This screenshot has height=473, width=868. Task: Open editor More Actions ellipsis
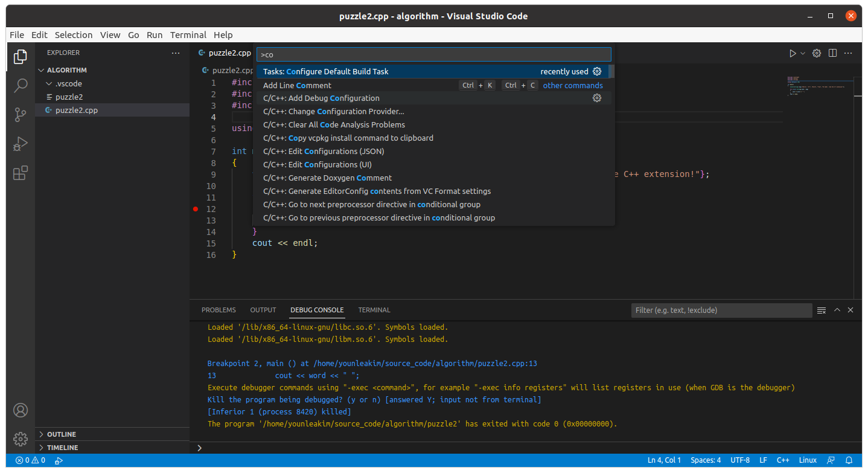[x=848, y=53]
